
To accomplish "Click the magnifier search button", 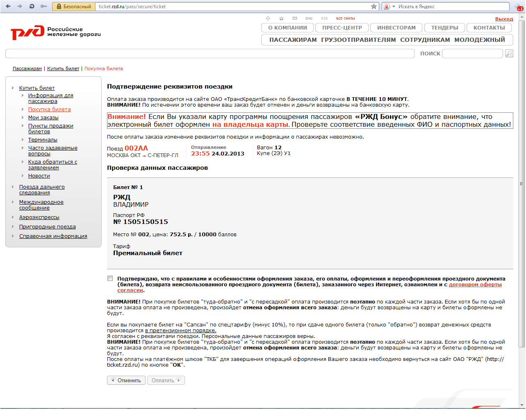I will pos(509,53).
